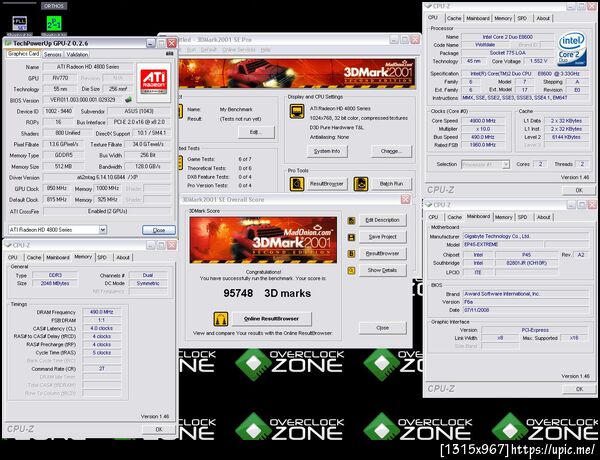Click the 95748 3D marks score text
Image resolution: width=600 pixels, height=460 pixels.
click(x=267, y=294)
